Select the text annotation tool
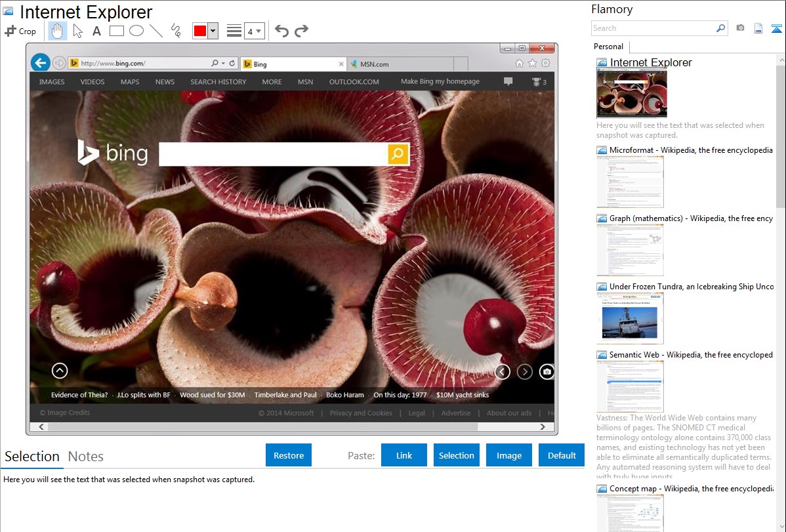Image resolution: width=786 pixels, height=532 pixels. (96, 31)
